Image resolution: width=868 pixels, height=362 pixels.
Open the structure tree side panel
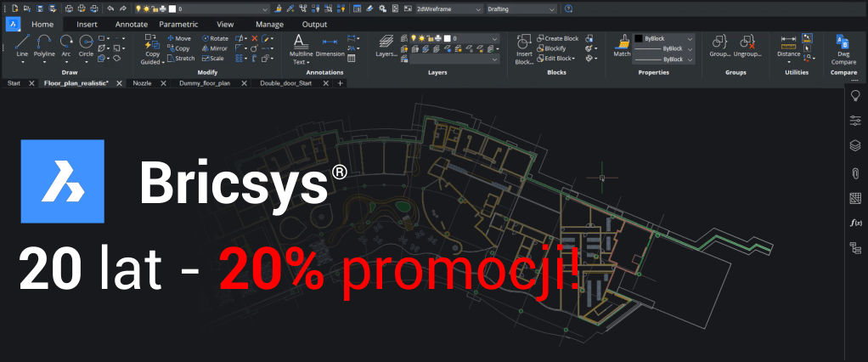pos(855,248)
